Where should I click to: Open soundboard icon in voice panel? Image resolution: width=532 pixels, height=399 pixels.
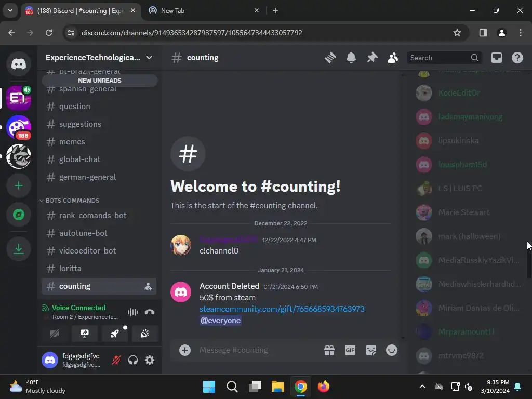pos(145,334)
